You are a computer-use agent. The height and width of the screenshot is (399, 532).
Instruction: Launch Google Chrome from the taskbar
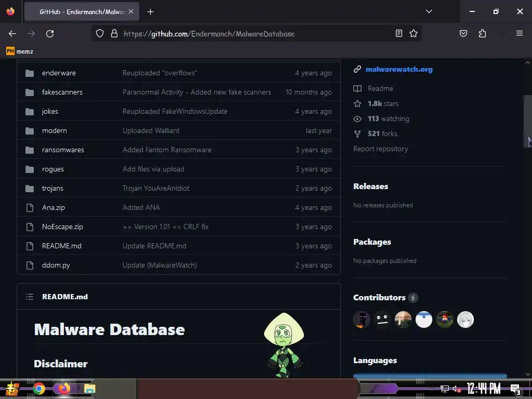coord(38,389)
